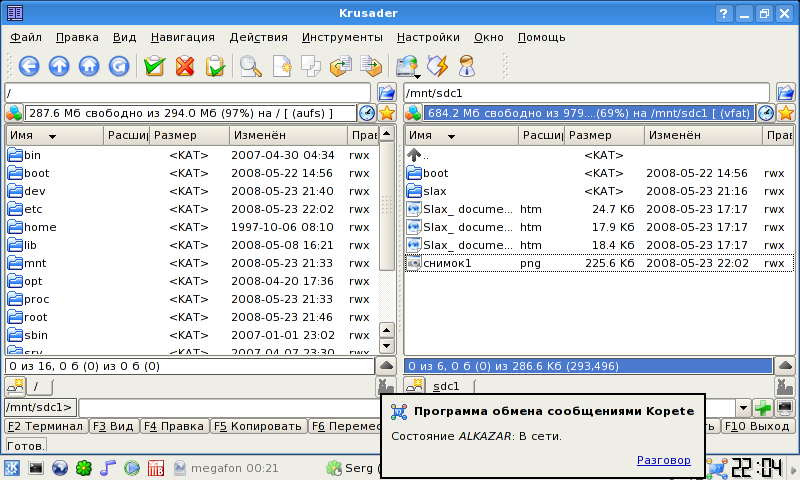Click the left panel path input field
The width and height of the screenshot is (800, 480).
point(188,93)
